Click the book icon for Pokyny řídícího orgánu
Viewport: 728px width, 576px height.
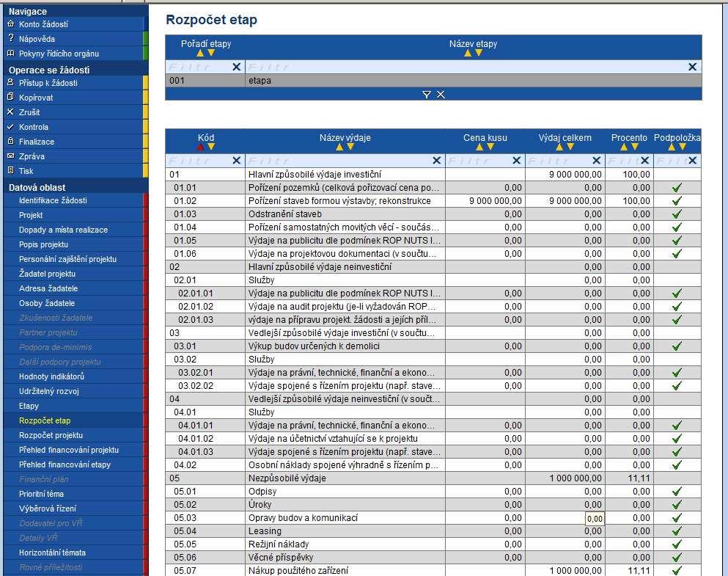11,54
